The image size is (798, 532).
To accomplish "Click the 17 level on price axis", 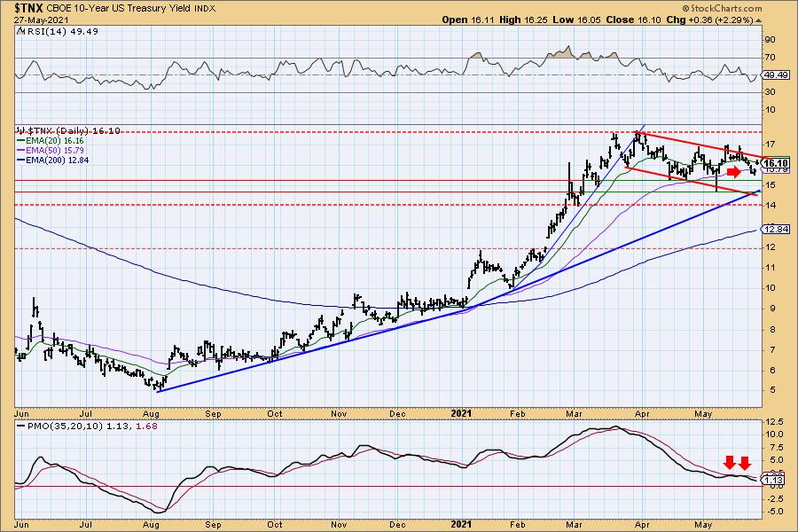I will [770, 144].
